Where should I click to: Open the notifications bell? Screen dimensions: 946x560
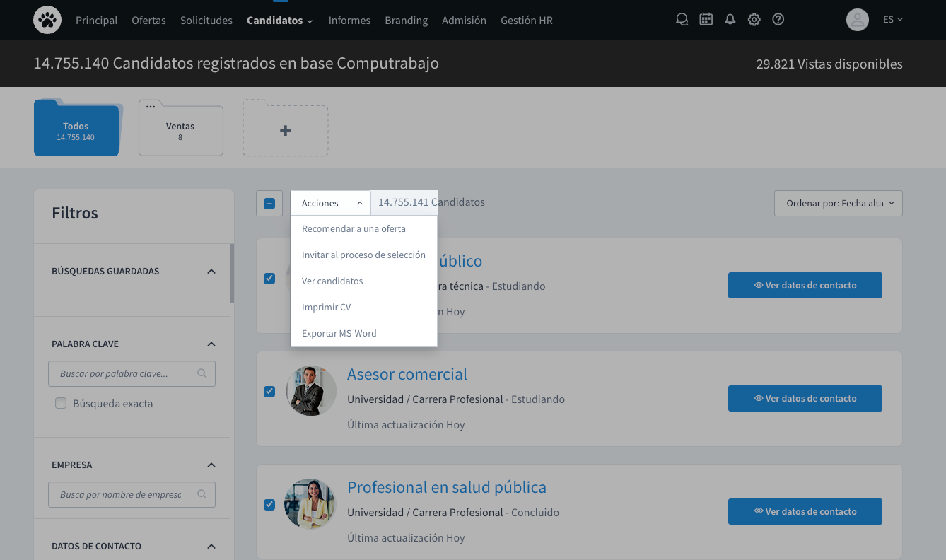(x=730, y=20)
